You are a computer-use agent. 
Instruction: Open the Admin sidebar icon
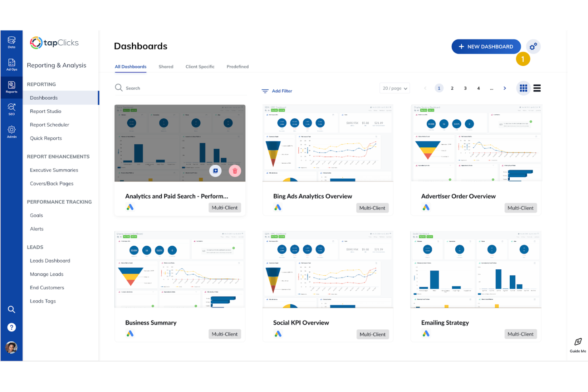(12, 131)
